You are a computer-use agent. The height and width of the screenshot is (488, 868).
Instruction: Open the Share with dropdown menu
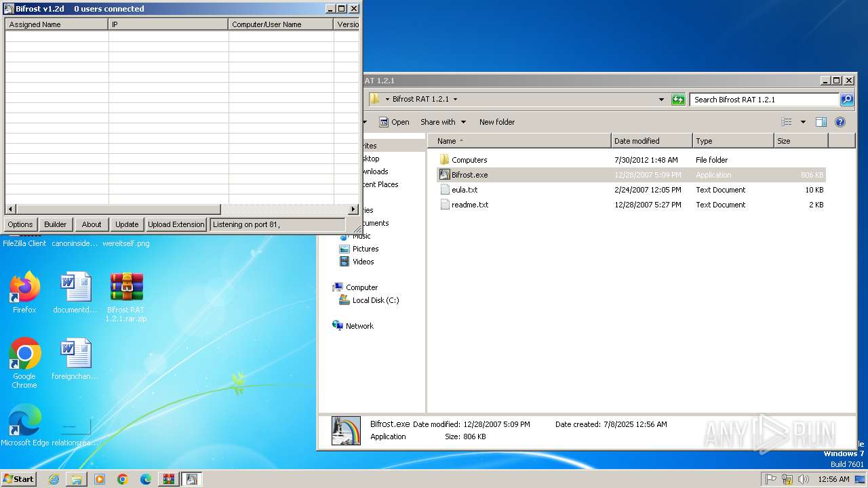443,122
